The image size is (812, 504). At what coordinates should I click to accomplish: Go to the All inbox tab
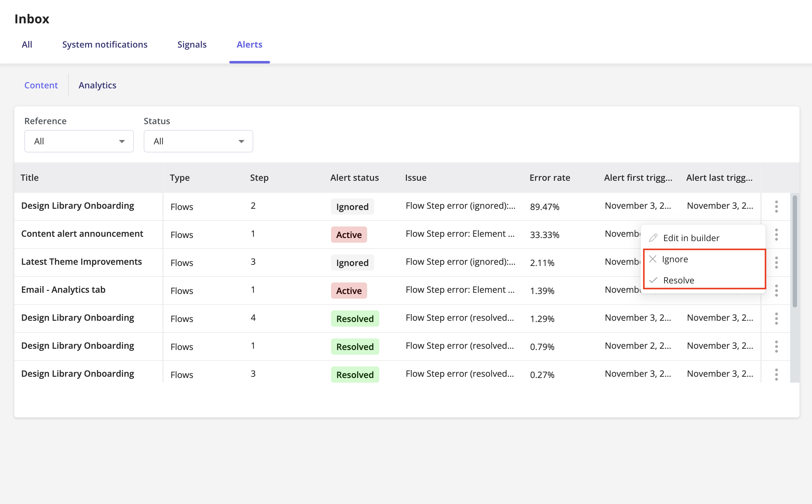point(27,45)
